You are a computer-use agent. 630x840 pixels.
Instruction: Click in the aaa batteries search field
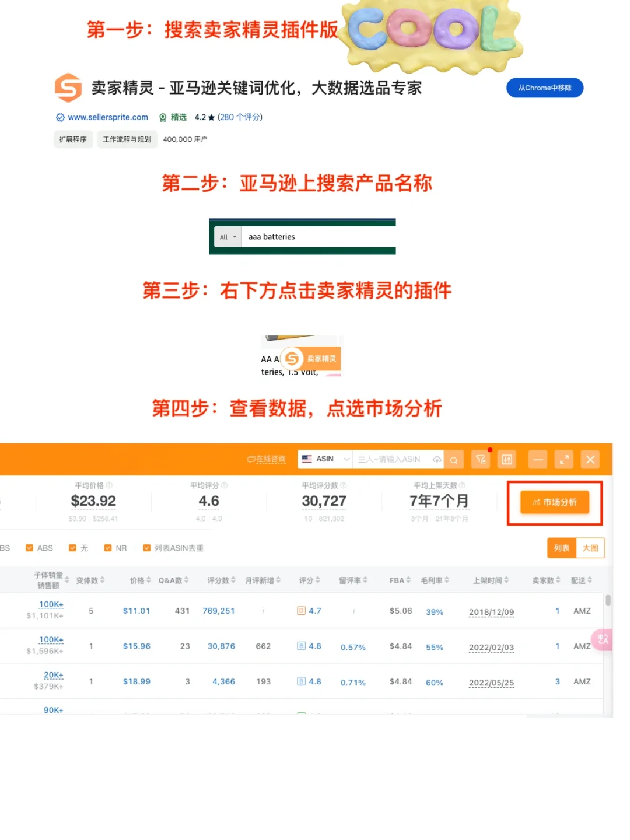(x=318, y=237)
